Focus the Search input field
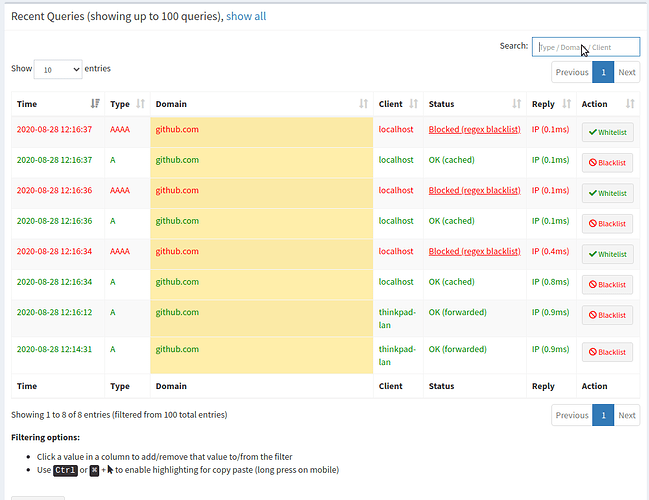Image resolution: width=649 pixels, height=500 pixels. [x=585, y=46]
